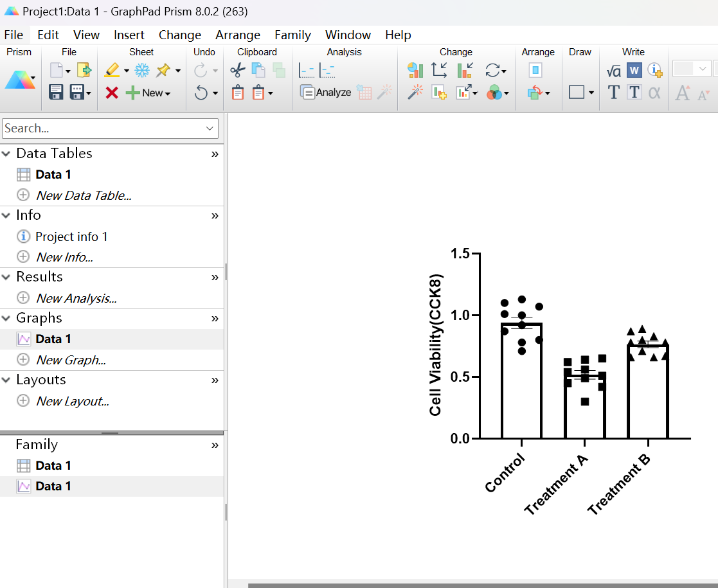This screenshot has height=588, width=718.
Task: Click the Save floppy disk icon
Action: [x=56, y=93]
